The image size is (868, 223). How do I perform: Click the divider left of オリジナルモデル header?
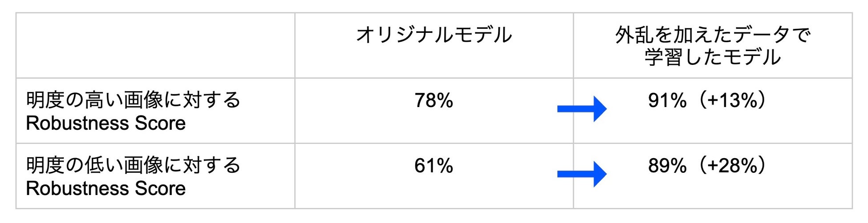(x=295, y=45)
